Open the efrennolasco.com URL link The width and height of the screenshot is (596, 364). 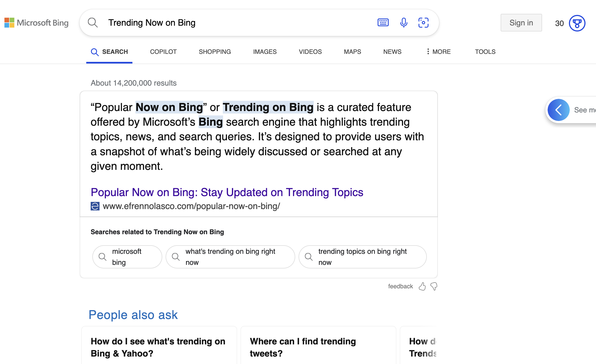click(x=191, y=206)
